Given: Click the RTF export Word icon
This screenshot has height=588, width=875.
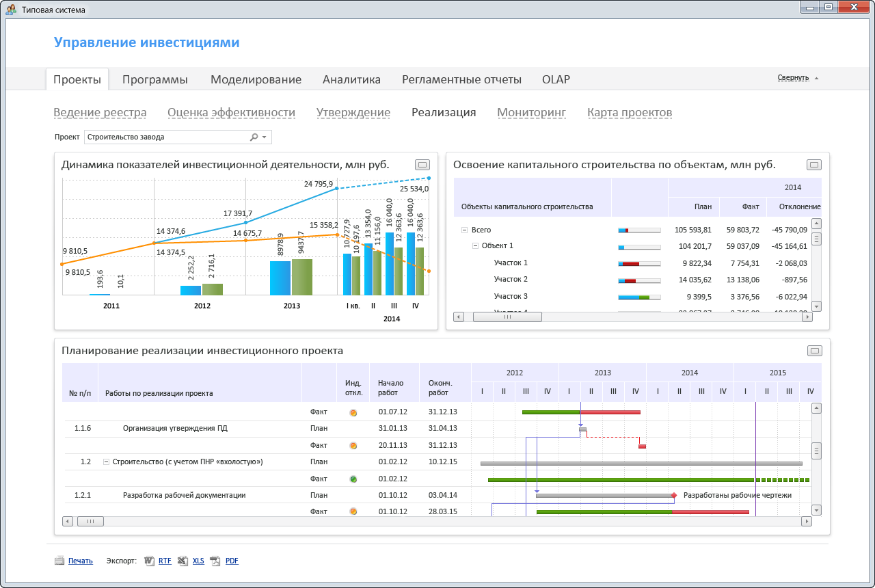Looking at the screenshot, I should (150, 561).
